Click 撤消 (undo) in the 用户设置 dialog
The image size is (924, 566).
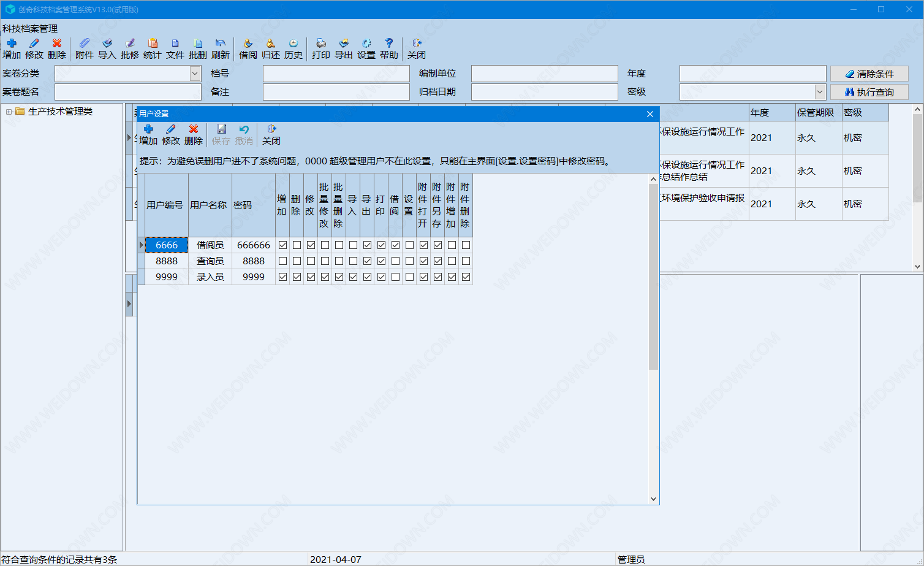(244, 134)
